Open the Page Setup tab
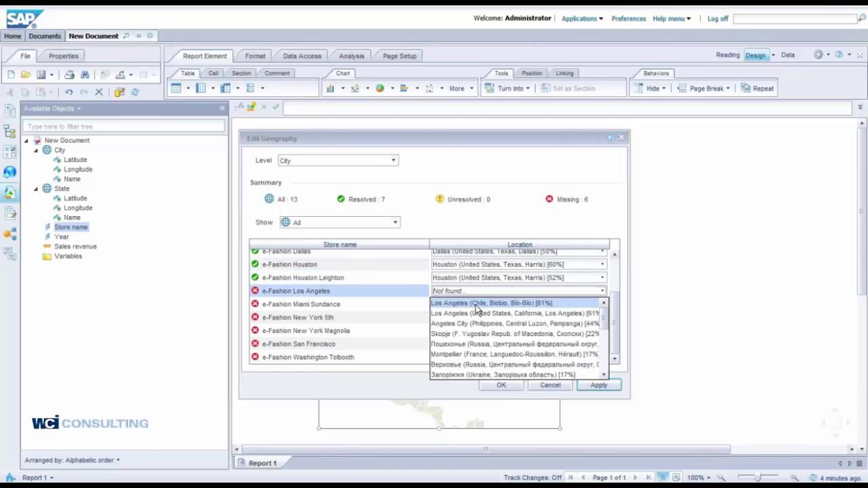868x488 pixels. [399, 56]
